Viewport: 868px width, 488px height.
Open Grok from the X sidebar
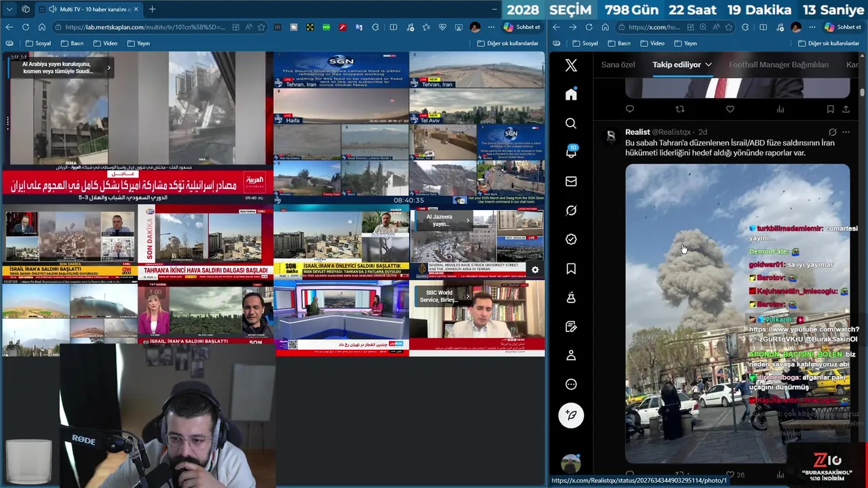pos(571,211)
